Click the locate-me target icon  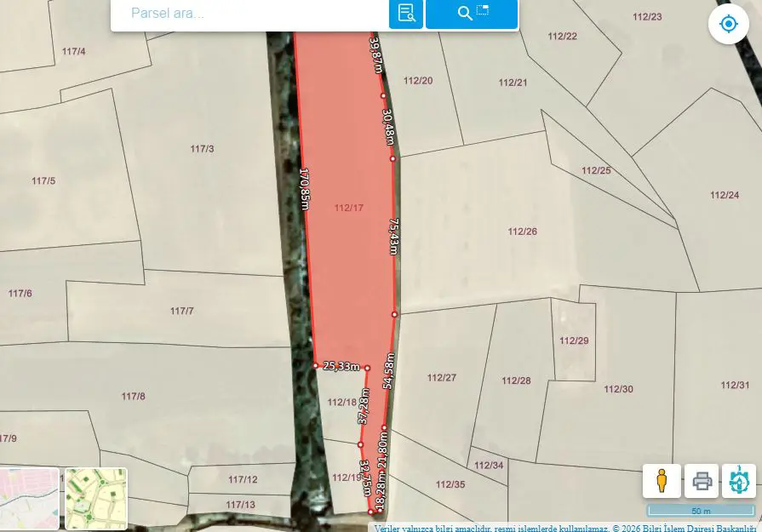click(x=728, y=24)
